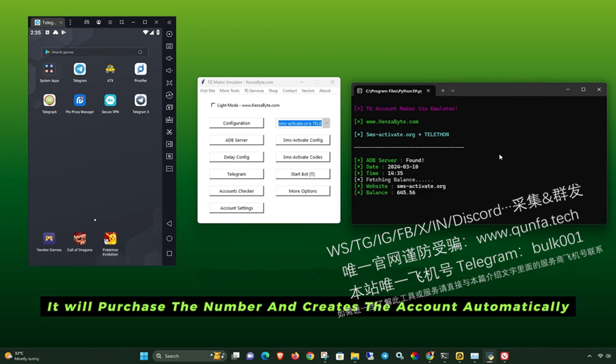Click the emulator APK install sidebar icon

click(169, 119)
